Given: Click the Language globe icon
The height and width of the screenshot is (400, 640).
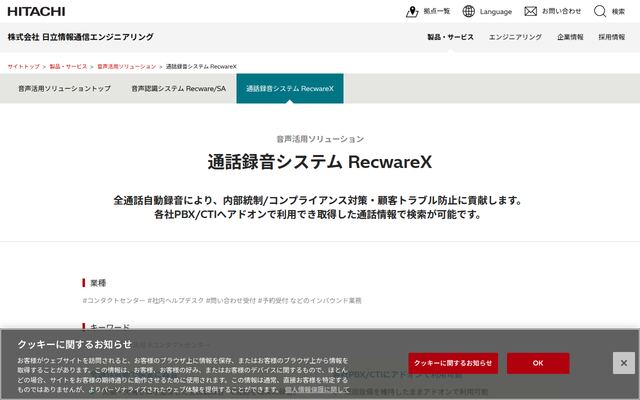Looking at the screenshot, I should 469,11.
